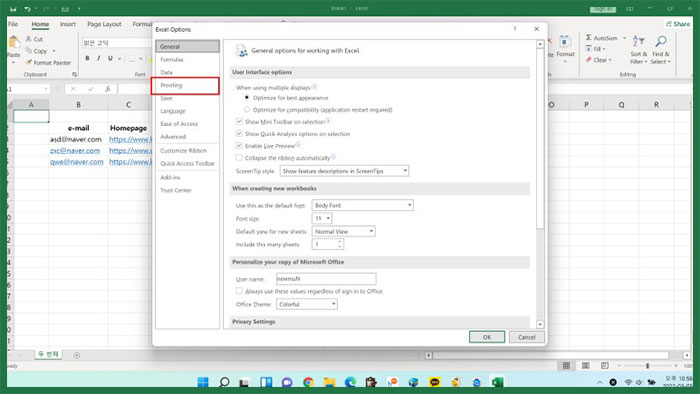Open Microsoft Edge from the taskbar
700x394 pixels.
[350, 382]
